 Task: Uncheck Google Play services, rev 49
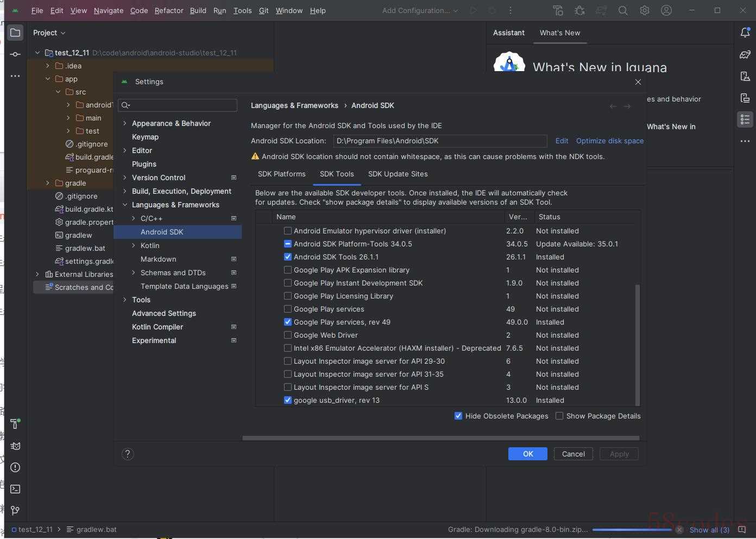click(288, 322)
